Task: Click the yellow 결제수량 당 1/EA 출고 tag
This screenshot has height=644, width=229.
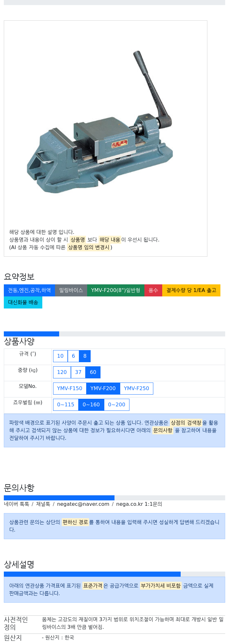Action: [191, 290]
